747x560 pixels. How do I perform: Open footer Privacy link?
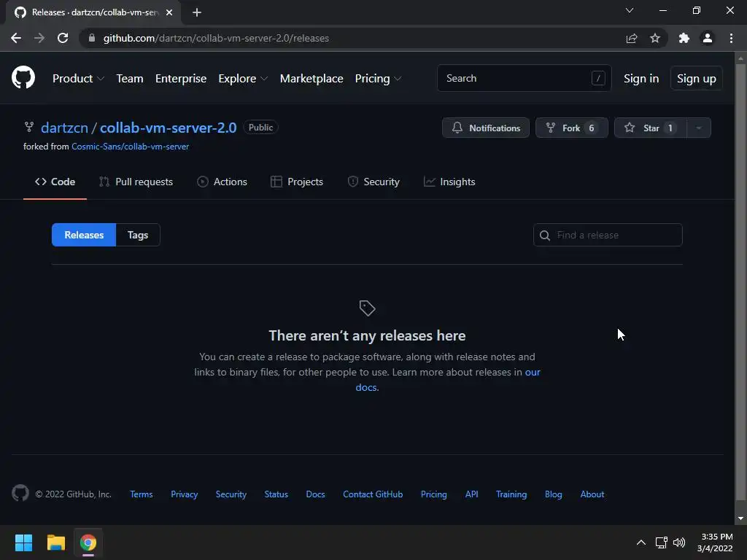tap(185, 494)
